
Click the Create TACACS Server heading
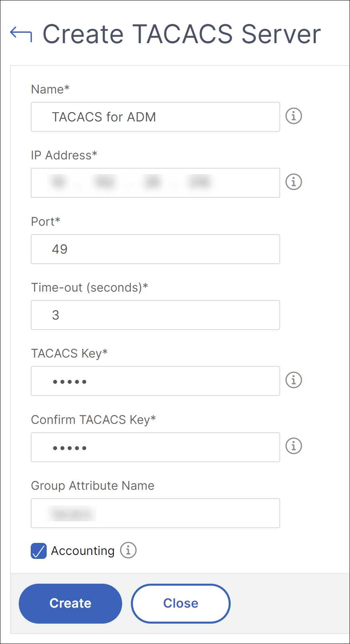point(182,34)
